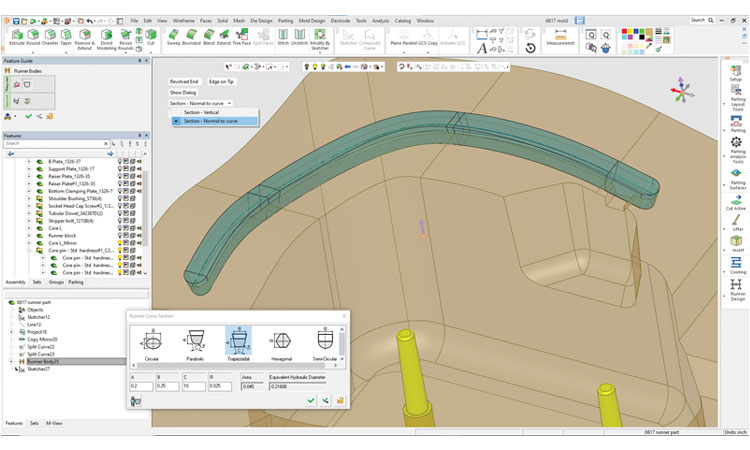Viewport: 750px width, 450px height.
Task: Select the Round tool in the ribbon
Action: click(33, 37)
